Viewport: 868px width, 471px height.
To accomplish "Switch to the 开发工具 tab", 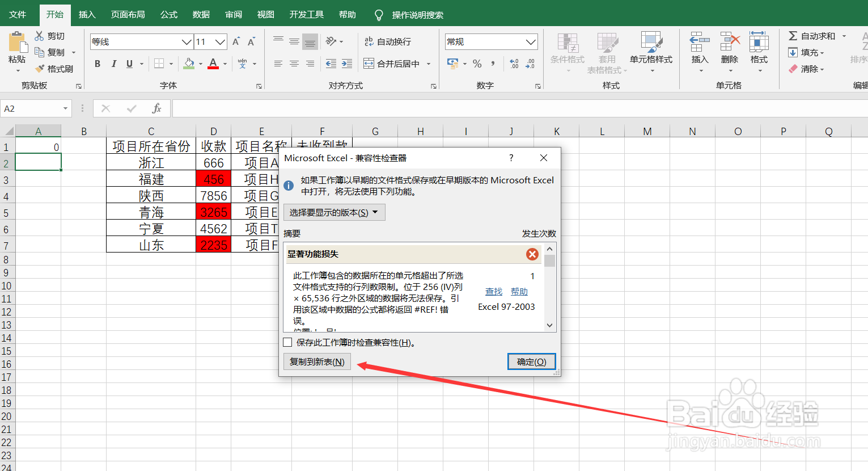I will pos(306,14).
